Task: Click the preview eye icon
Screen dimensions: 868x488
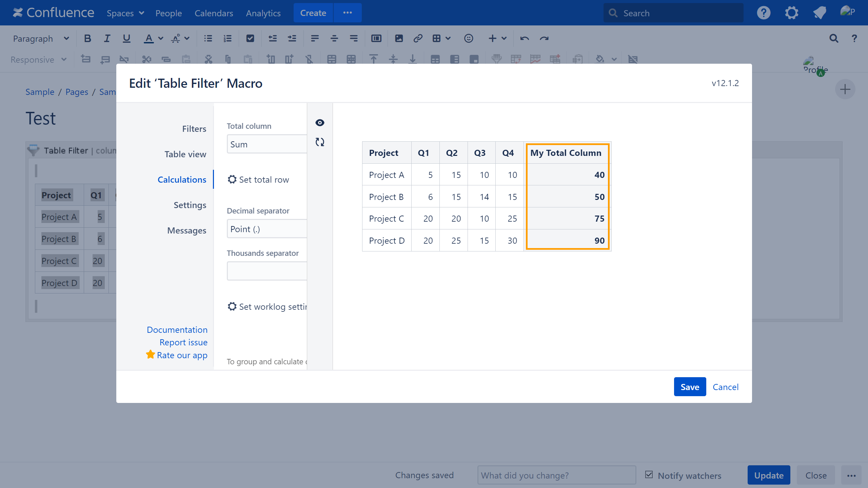Action: coord(320,123)
